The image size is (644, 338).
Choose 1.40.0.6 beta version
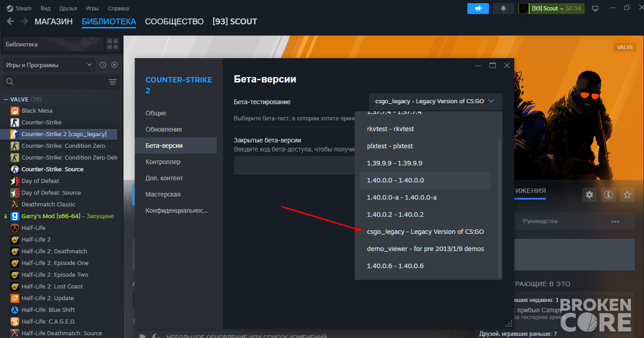[x=425, y=266]
